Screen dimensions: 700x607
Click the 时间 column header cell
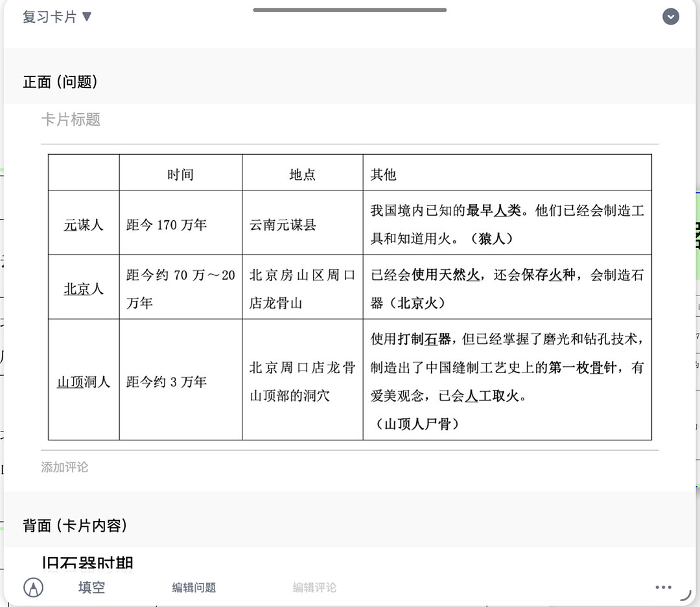[180, 173]
